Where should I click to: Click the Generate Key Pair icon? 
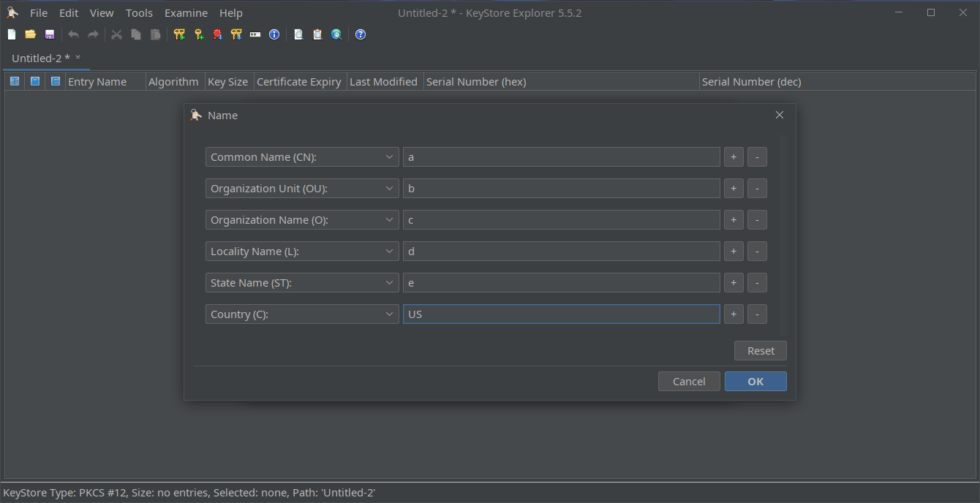coord(179,34)
